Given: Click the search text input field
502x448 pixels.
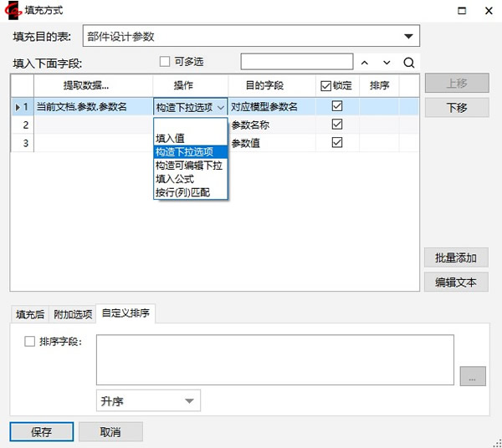Looking at the screenshot, I should tap(297, 62).
